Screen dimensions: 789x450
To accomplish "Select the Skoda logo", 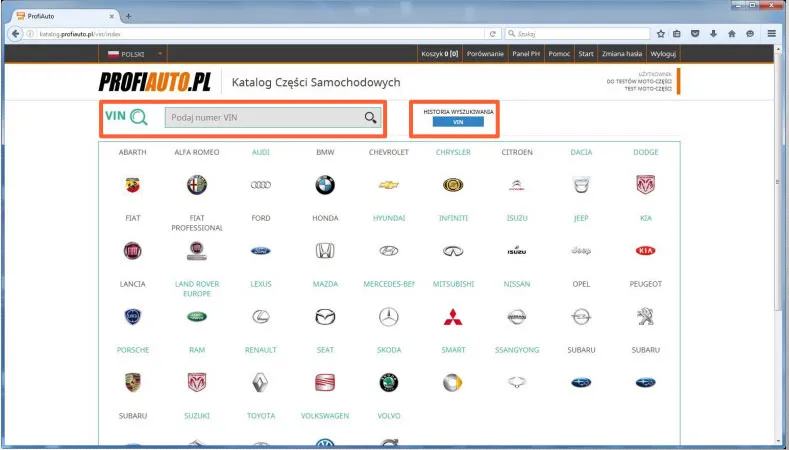I will click(x=389, y=383).
